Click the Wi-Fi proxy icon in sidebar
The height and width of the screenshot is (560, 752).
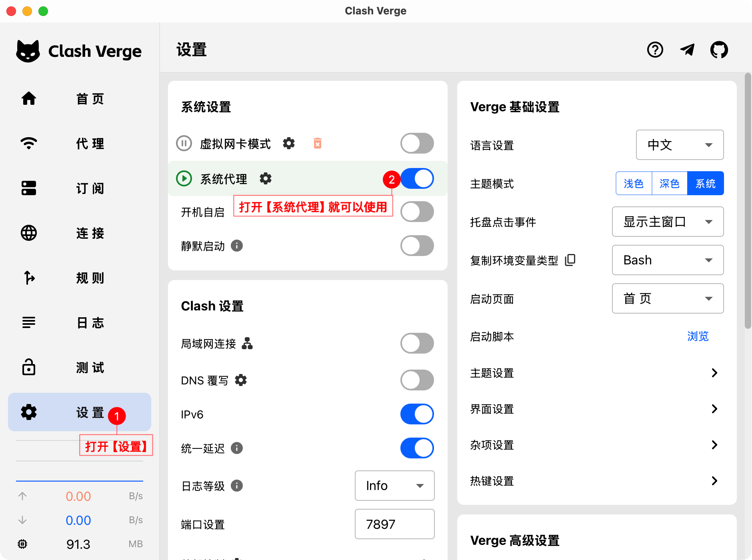(29, 143)
